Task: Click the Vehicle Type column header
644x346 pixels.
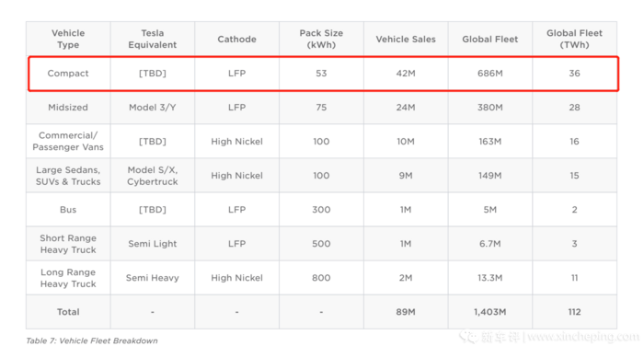Action: pos(68,39)
